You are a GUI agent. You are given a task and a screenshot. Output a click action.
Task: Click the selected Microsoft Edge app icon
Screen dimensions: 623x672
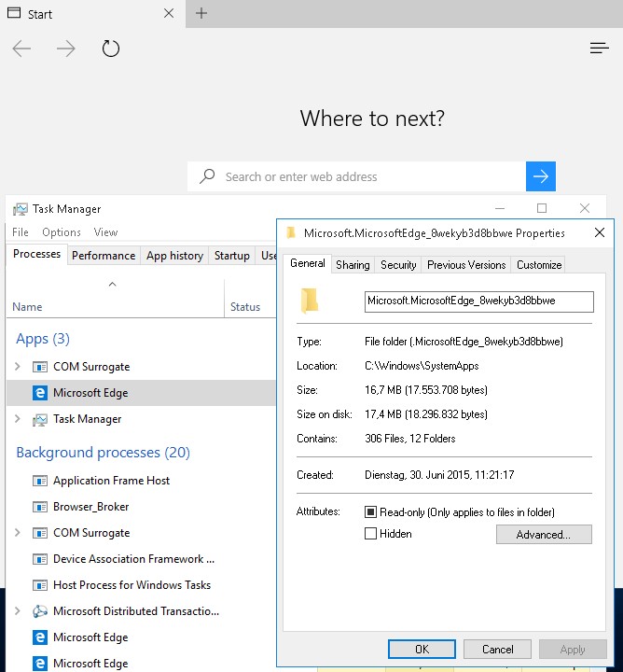pyautogui.click(x=40, y=393)
